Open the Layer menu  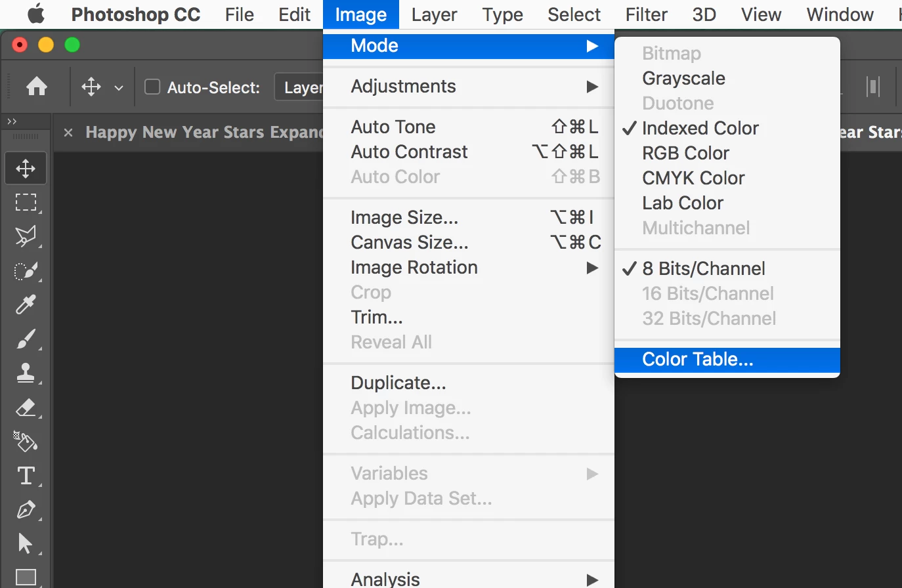(x=434, y=14)
